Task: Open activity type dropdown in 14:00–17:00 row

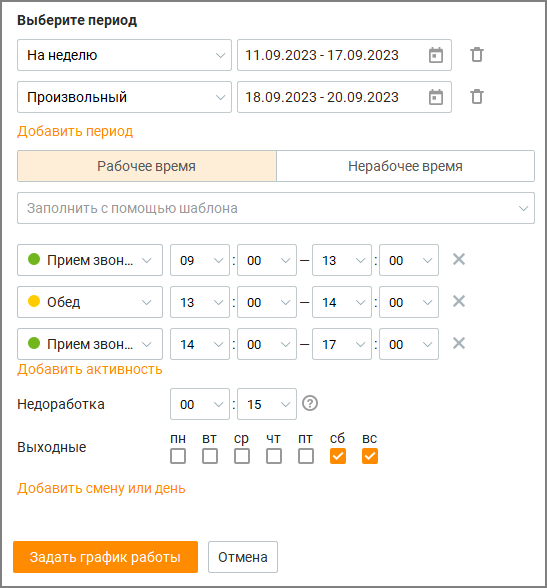Action: tap(90, 344)
